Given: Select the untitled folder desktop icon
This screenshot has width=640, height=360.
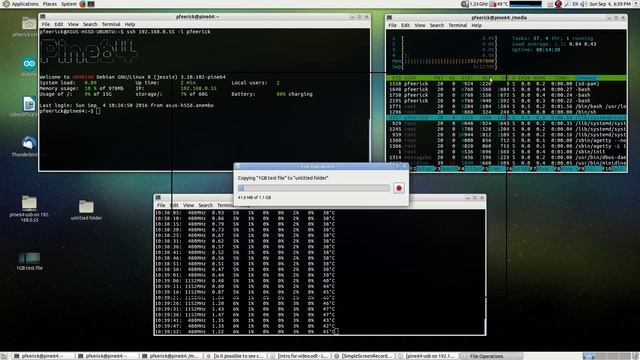Looking at the screenshot, I should (86, 210).
